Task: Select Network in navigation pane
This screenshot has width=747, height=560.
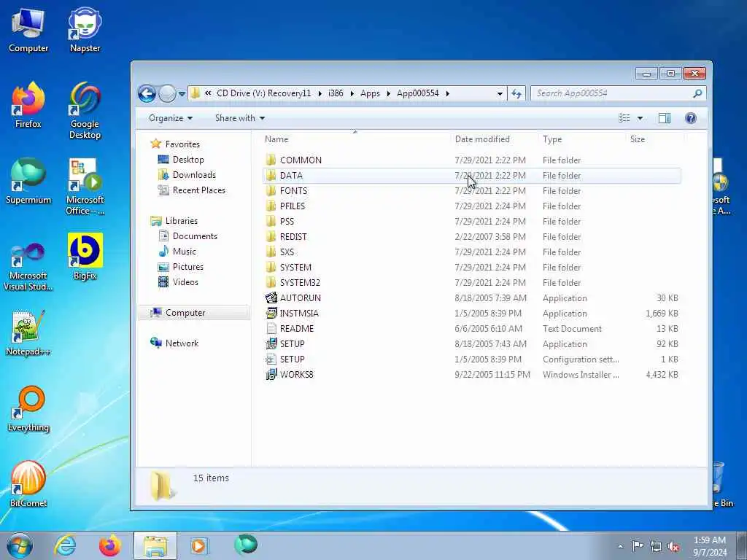Action: (x=174, y=343)
